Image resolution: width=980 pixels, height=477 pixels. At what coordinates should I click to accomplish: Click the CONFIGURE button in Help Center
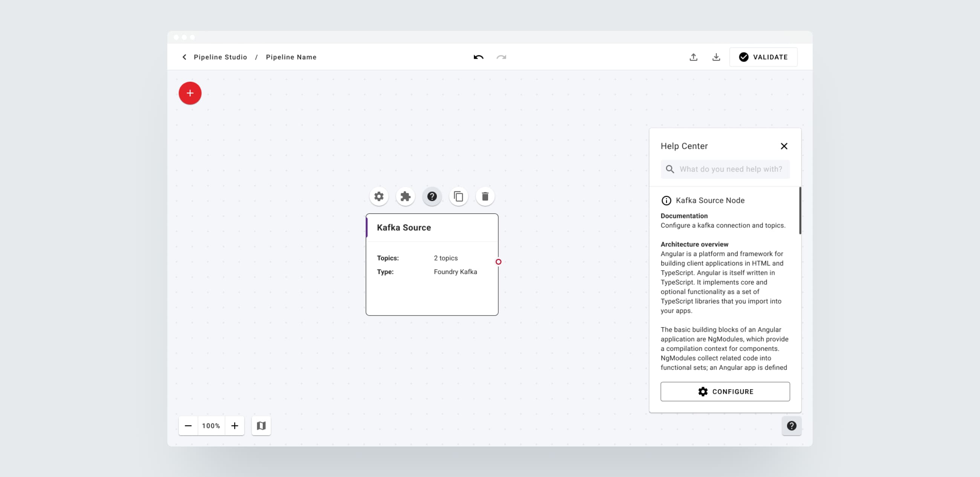point(725,392)
